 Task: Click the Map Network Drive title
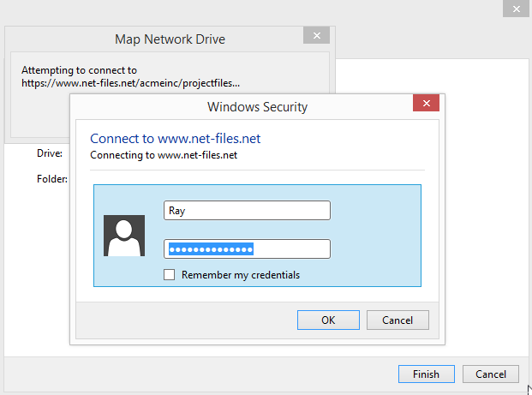170,39
